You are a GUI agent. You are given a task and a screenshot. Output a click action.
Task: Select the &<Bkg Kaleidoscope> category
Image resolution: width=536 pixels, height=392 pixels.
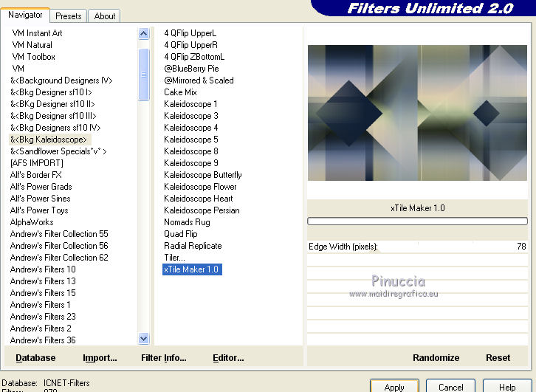50,140
